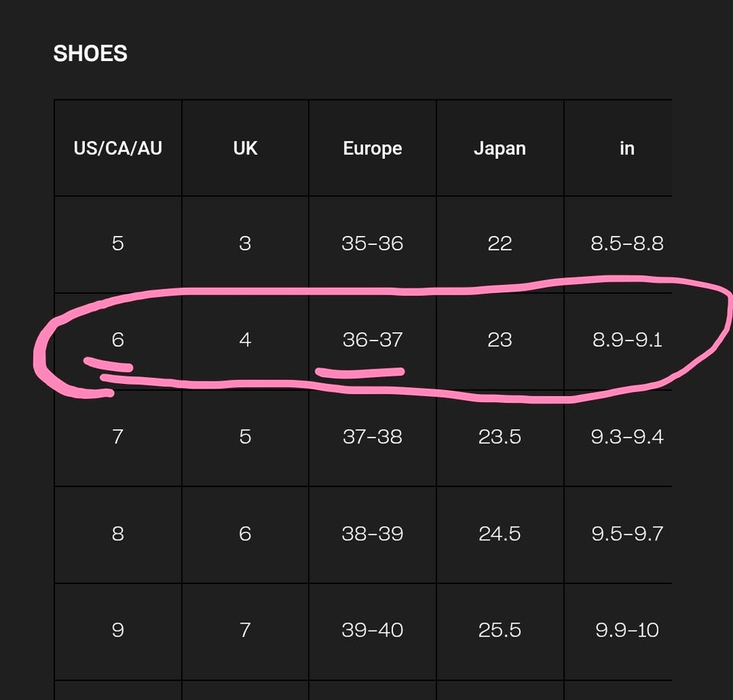Click the UK column header
Image resolution: width=733 pixels, height=700 pixels.
point(245,148)
